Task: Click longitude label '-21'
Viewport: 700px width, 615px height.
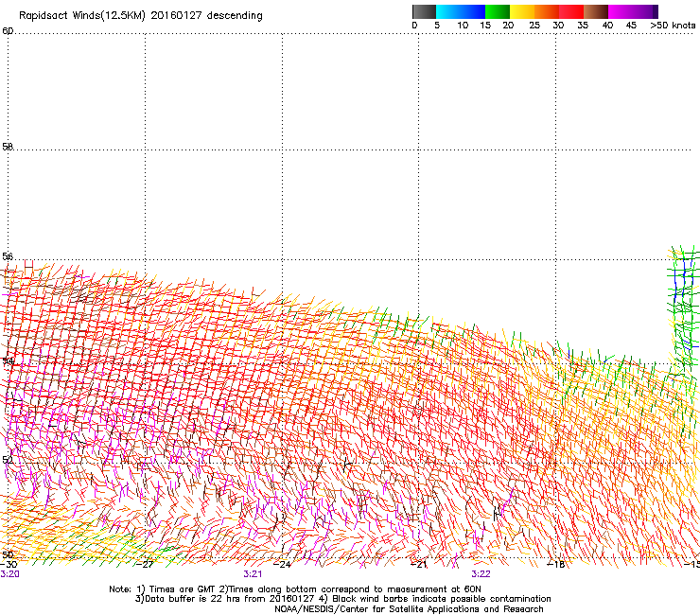Action: coord(419,565)
